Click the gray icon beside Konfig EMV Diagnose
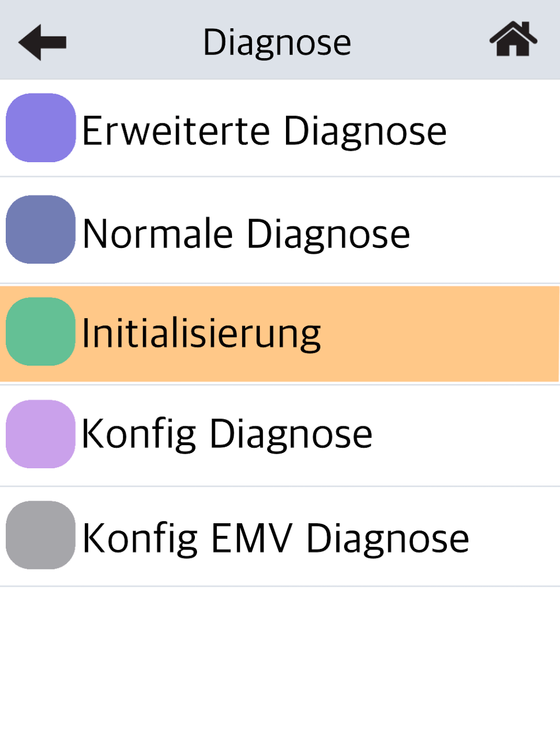560x755 pixels. (x=41, y=535)
